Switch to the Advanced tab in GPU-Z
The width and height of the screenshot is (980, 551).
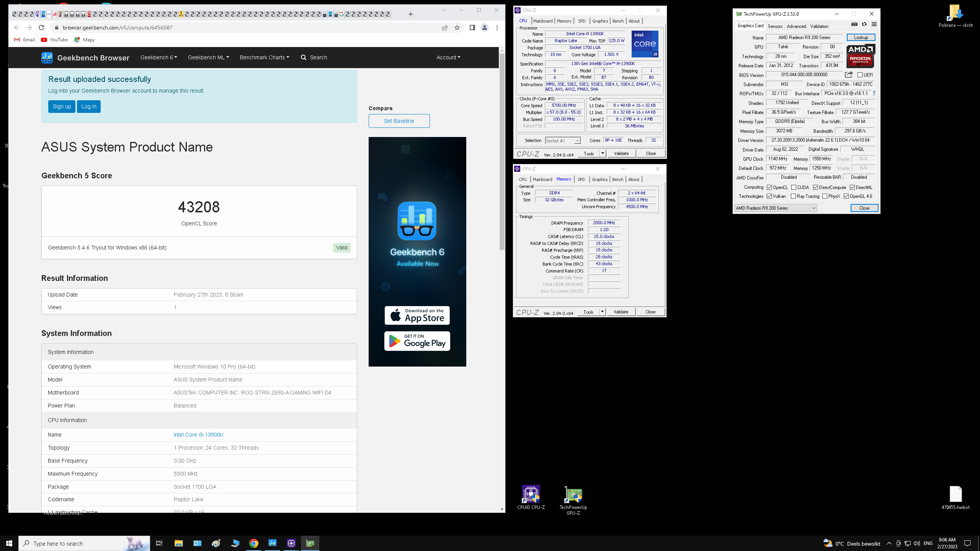pyautogui.click(x=796, y=26)
